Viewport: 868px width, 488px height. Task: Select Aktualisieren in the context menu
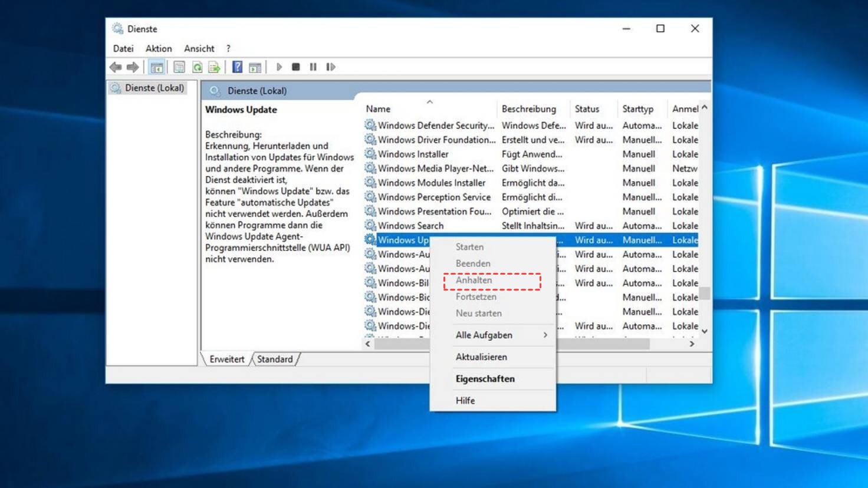point(481,357)
